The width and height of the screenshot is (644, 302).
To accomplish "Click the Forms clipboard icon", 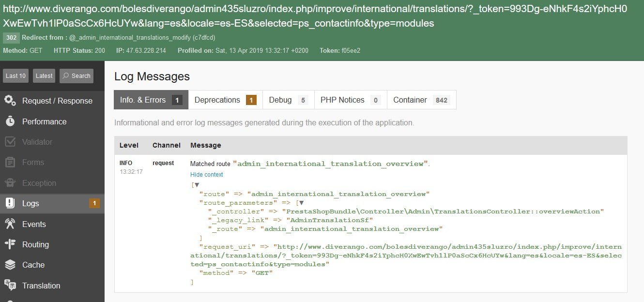I will [x=10, y=163].
